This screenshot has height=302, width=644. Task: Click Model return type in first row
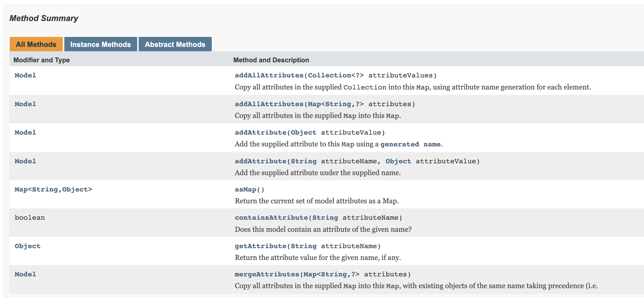pyautogui.click(x=25, y=75)
